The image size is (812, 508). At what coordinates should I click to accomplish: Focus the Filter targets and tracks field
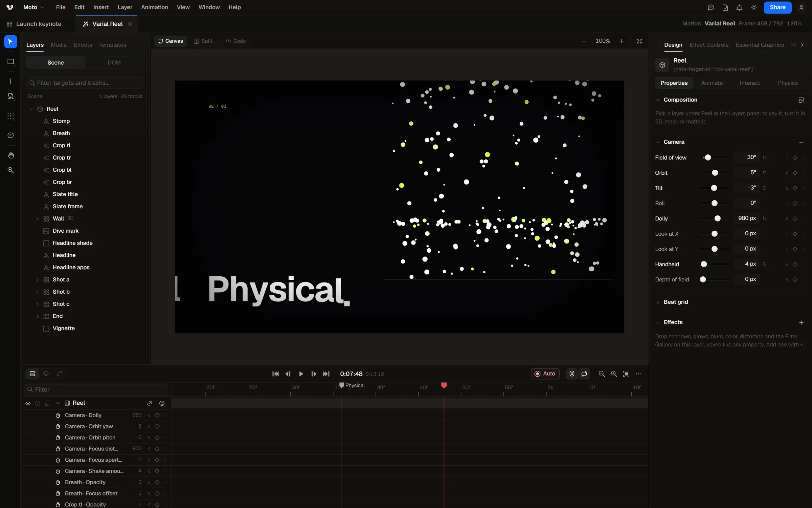[85, 83]
